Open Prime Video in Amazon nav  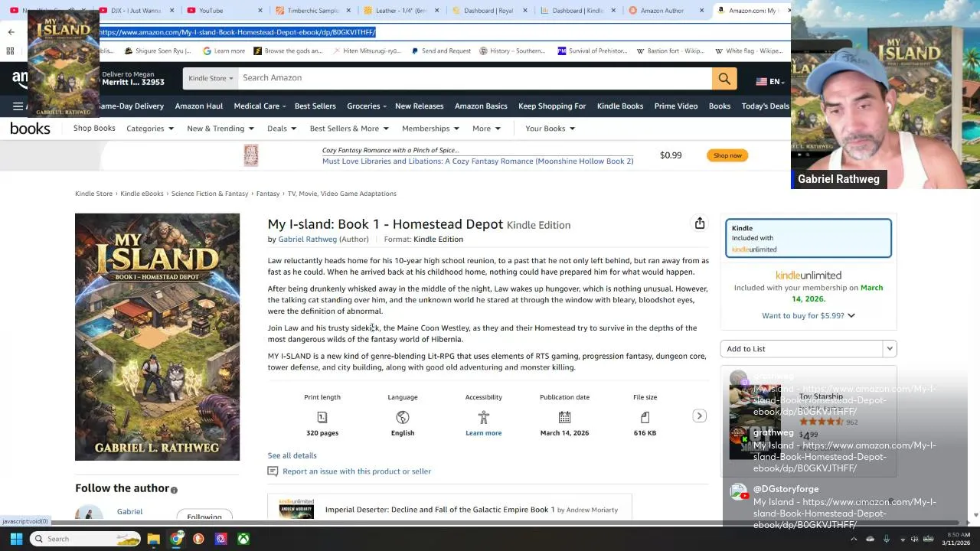[676, 106]
